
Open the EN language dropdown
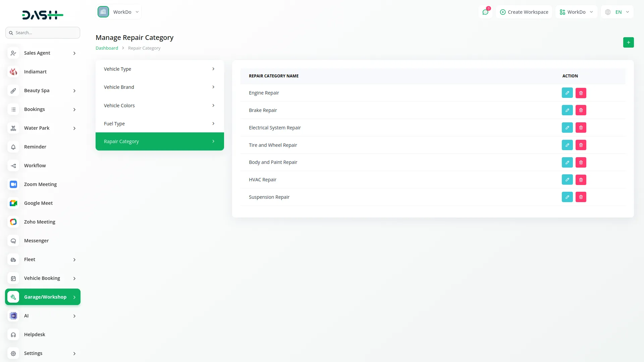(x=618, y=12)
